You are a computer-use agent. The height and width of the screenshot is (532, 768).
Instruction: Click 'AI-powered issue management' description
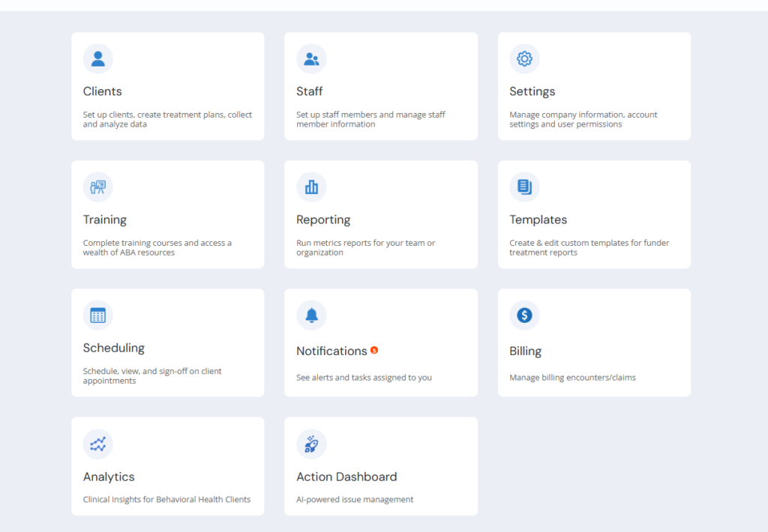tap(355, 500)
